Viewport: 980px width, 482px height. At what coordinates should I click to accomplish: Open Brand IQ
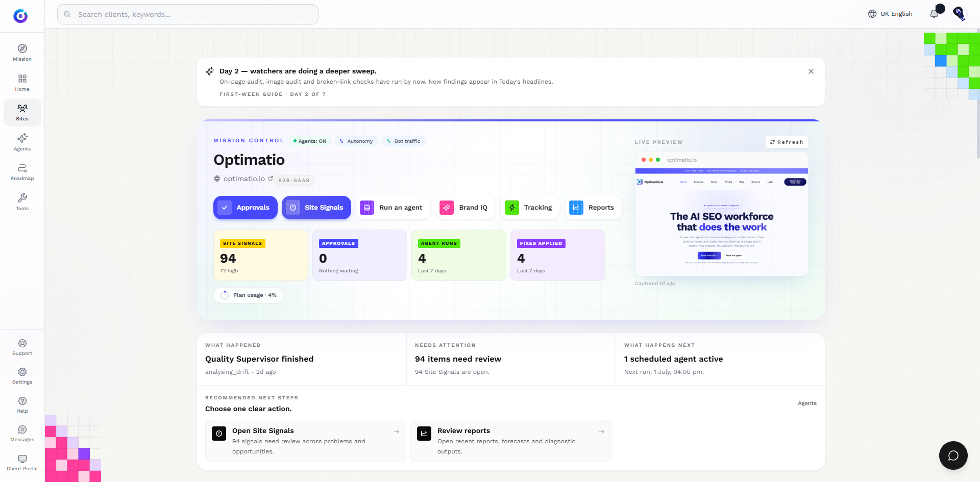465,208
